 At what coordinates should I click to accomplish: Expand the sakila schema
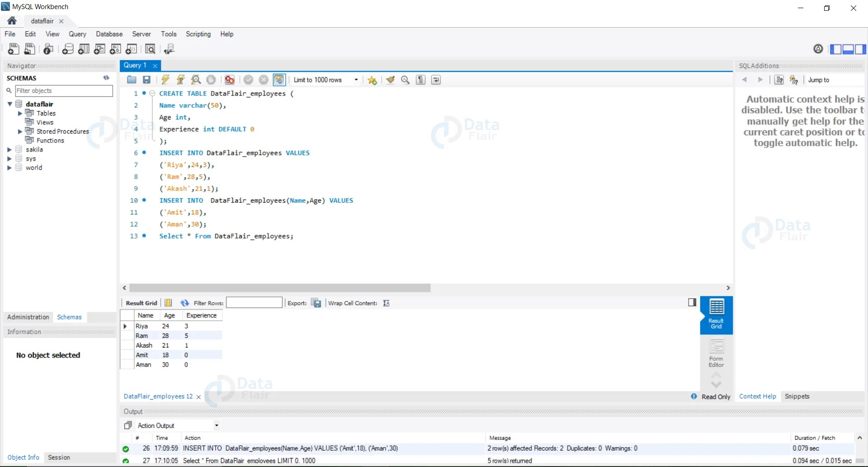[x=9, y=149]
